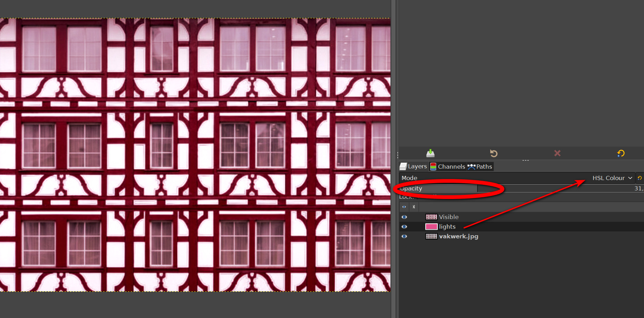Open the dock's three-dot grip handle above the tabs
The width and height of the screenshot is (644, 318).
(525, 160)
